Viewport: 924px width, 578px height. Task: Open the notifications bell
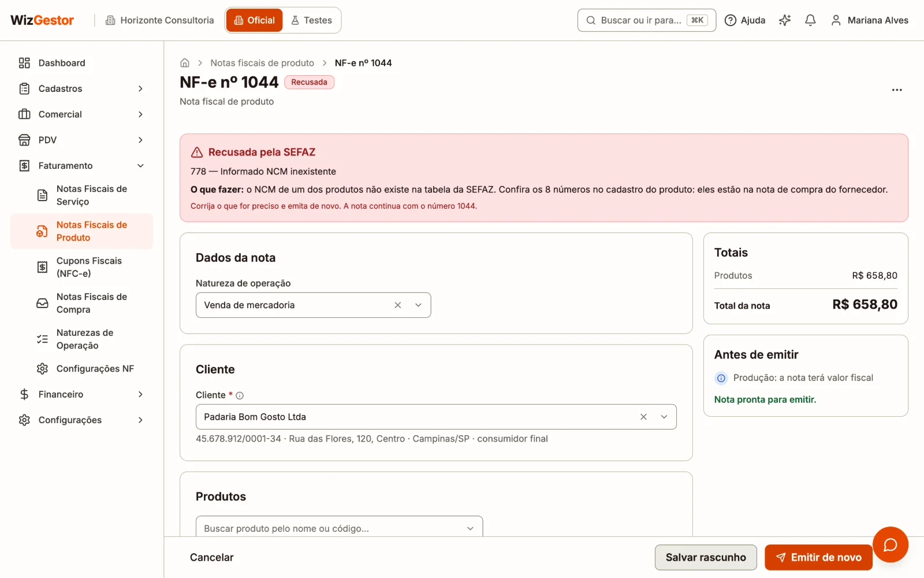click(810, 20)
